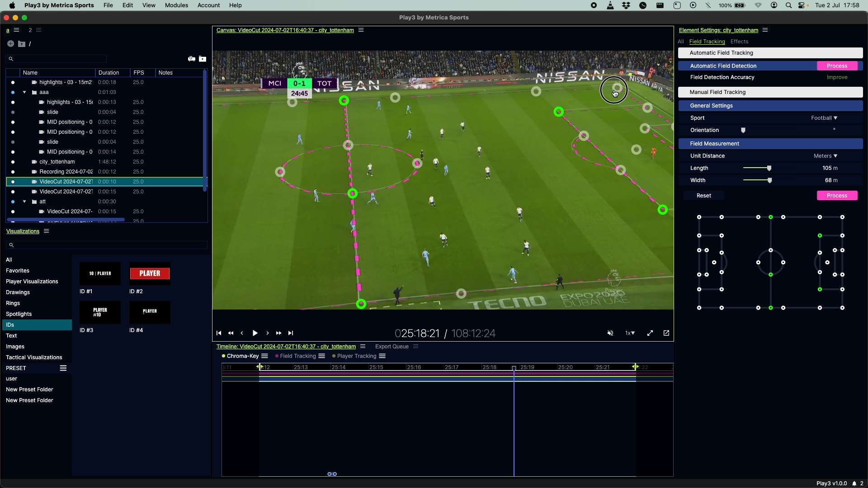868x488 pixels.
Task: Expand the Automatic Field Tracking section
Action: pos(770,53)
